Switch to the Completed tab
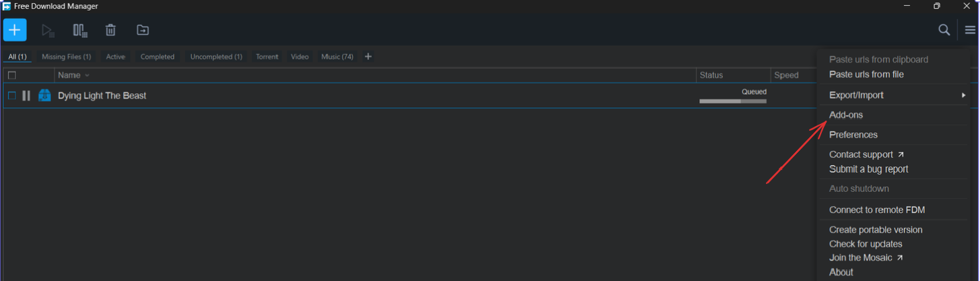 tap(157, 57)
